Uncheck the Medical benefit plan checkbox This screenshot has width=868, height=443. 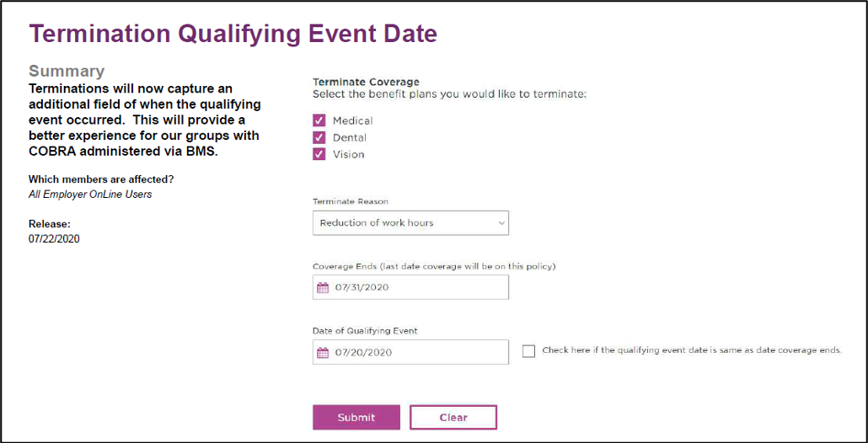click(x=319, y=120)
